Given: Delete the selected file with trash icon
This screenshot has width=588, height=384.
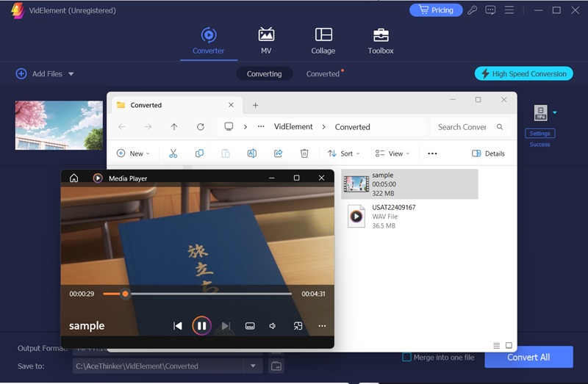Looking at the screenshot, I should [x=304, y=153].
